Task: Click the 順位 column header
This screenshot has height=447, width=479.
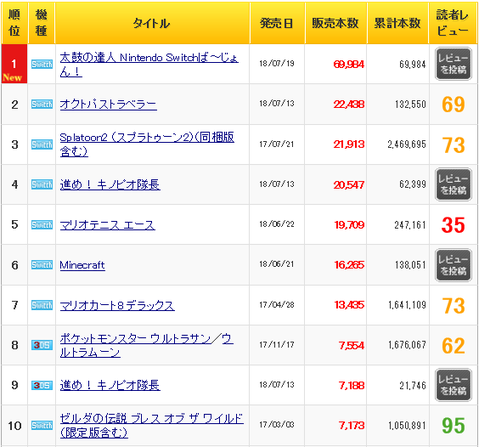Action: [x=14, y=23]
